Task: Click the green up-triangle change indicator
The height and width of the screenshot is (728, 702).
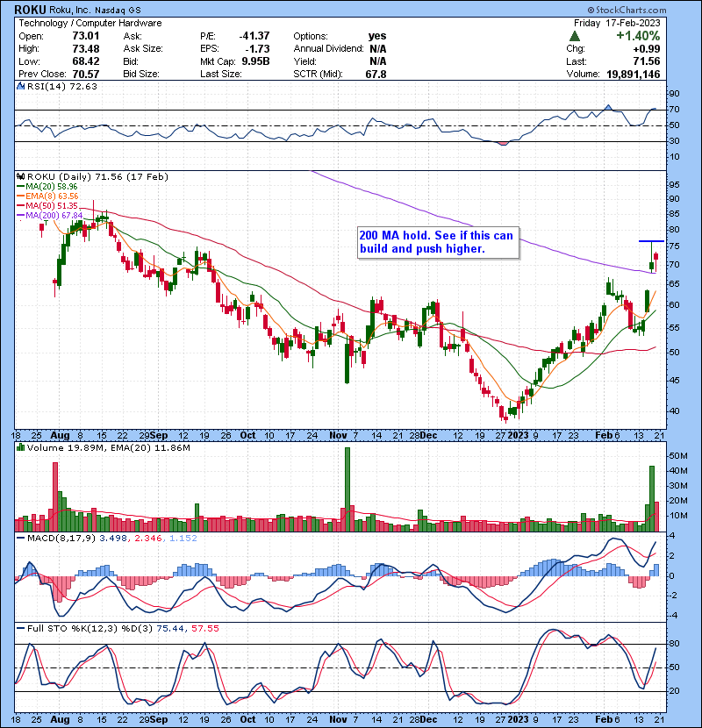Action: (574, 36)
